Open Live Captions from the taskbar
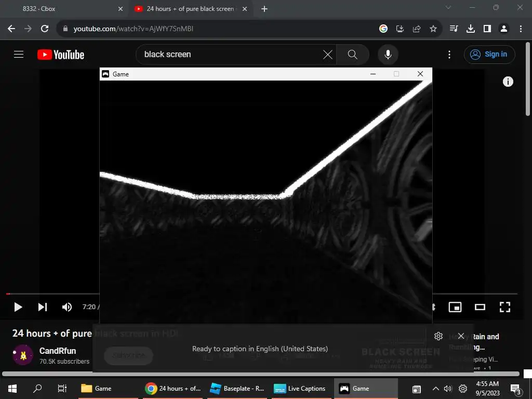Viewport: 532px width, 399px height. click(x=301, y=389)
